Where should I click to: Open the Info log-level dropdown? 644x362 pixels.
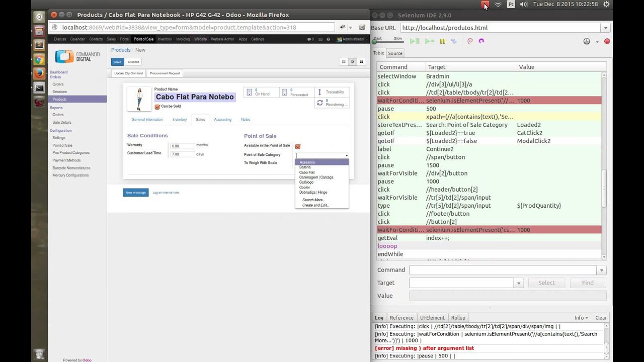coord(581,318)
